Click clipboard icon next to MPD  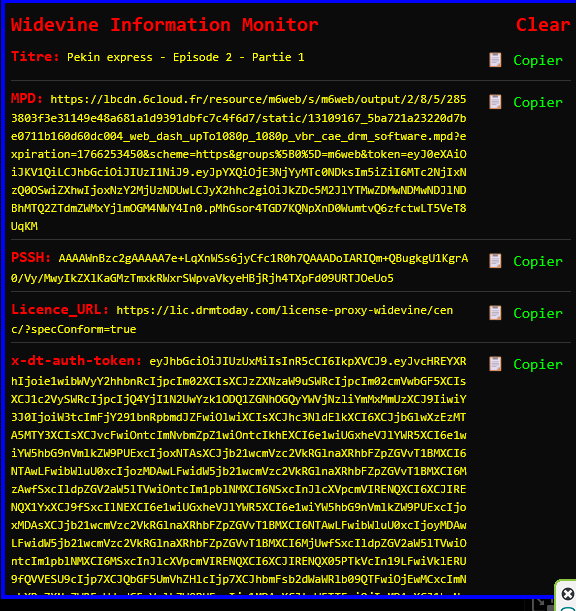pyautogui.click(x=495, y=102)
